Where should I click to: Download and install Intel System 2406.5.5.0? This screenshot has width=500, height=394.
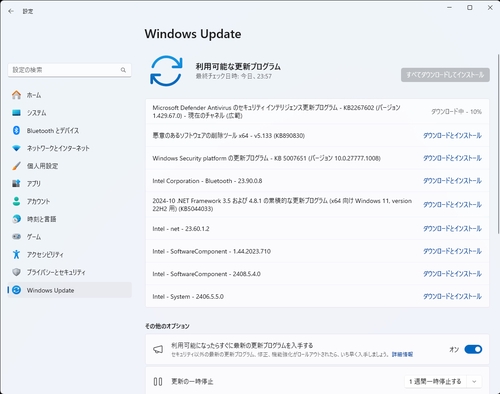452,296
